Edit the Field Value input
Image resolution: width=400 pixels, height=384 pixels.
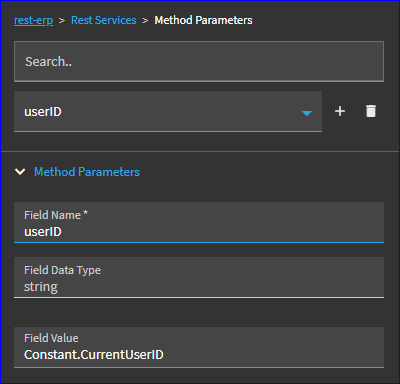click(x=199, y=347)
